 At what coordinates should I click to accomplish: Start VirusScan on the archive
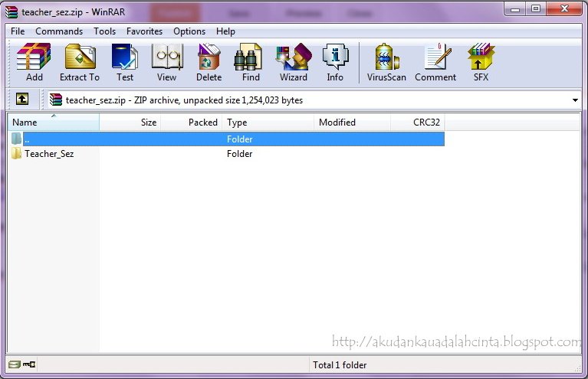point(386,62)
